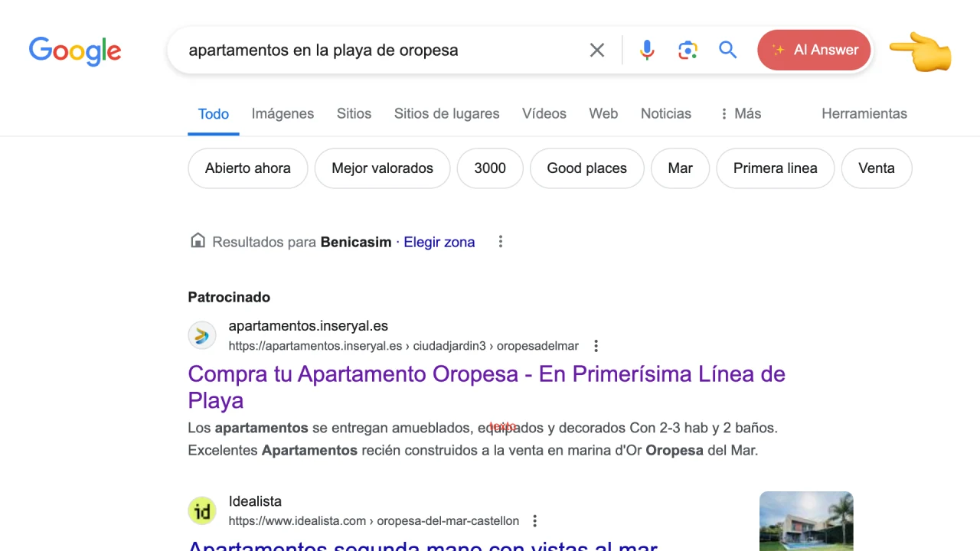Click the AI Answer button

tap(814, 50)
